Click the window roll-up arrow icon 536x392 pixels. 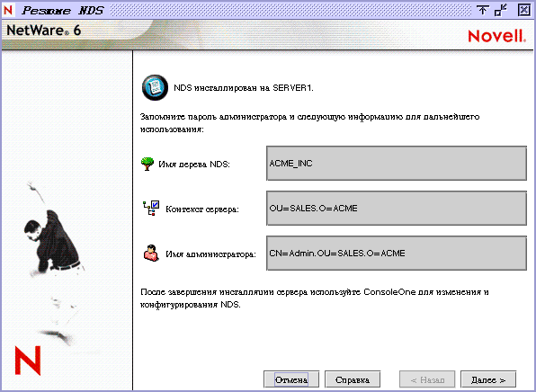pyautogui.click(x=482, y=10)
